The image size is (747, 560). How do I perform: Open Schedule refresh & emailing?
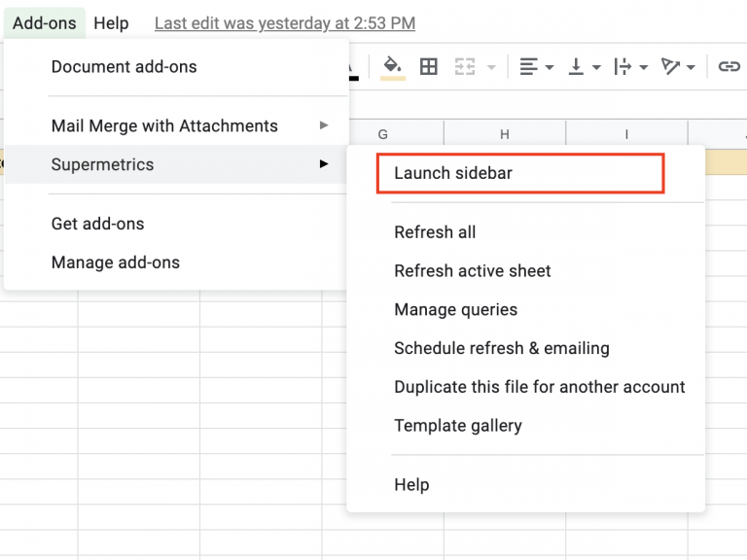(x=501, y=348)
